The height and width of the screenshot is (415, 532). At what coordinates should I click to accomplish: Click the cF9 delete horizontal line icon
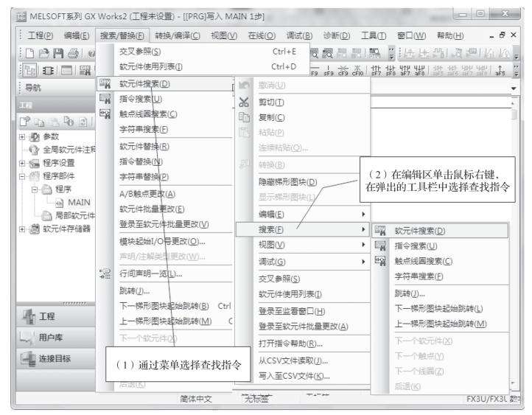click(343, 71)
